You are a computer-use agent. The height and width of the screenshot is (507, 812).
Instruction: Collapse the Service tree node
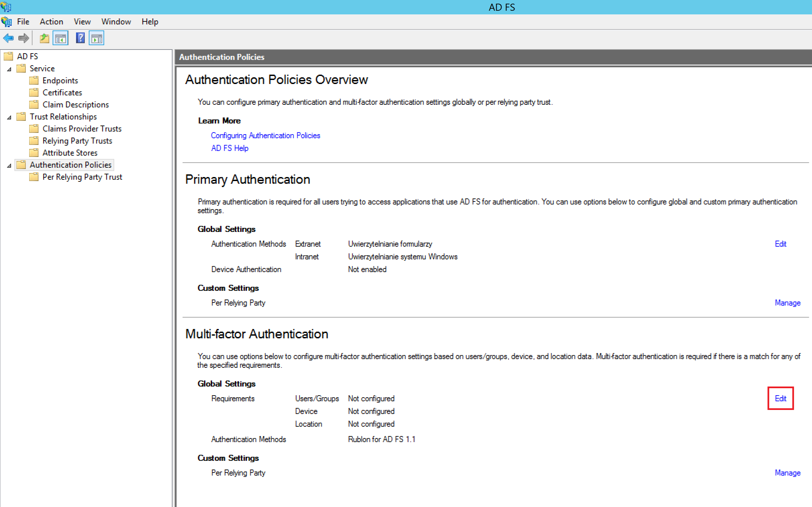pos(9,69)
